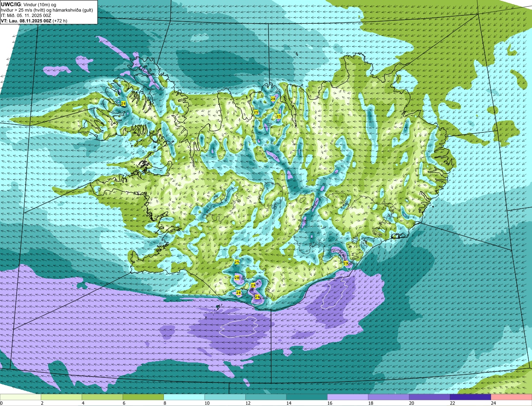532x406 pixels.
Task: Pick the 4–6 m/s green legend swatch
Action: (102, 397)
